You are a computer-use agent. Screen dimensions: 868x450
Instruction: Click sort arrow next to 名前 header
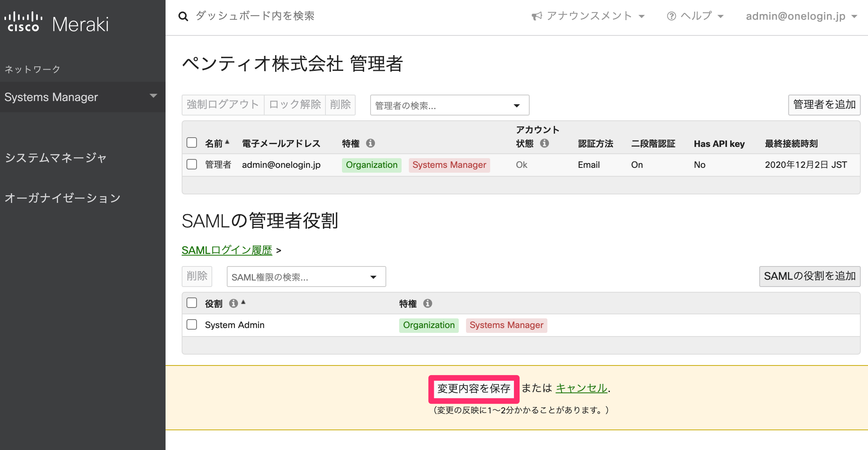[x=227, y=142]
